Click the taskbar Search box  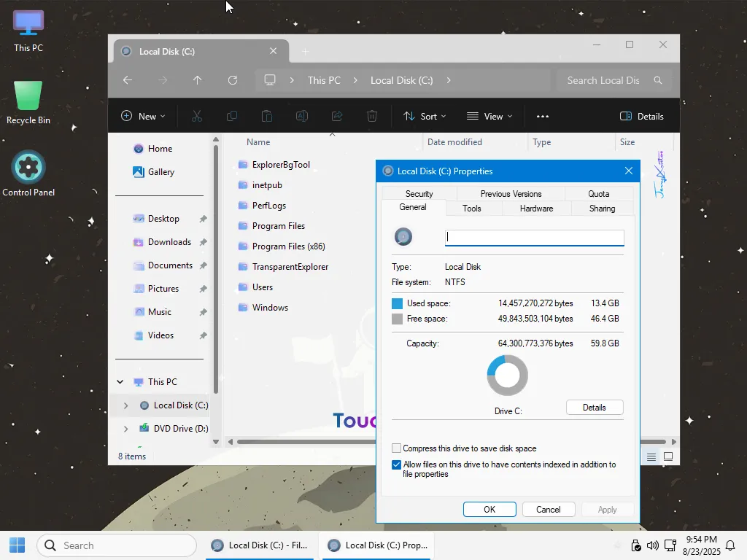[x=117, y=545]
